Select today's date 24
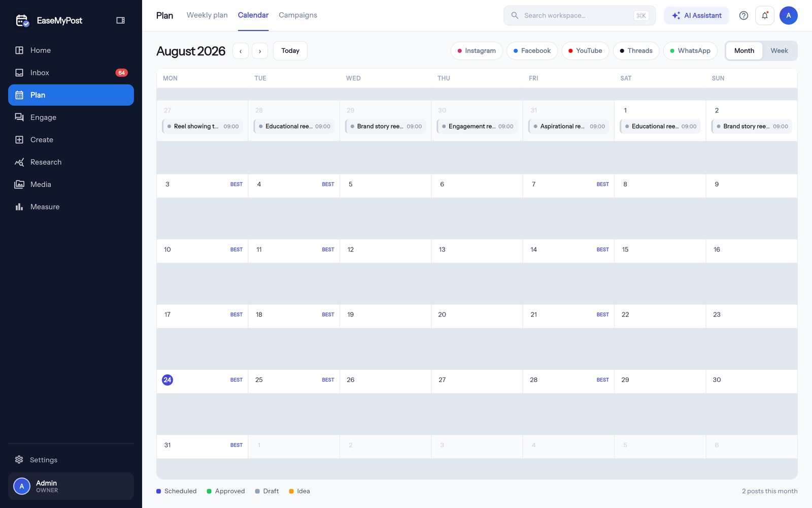Screen dimensions: 812x508 tap(167, 380)
